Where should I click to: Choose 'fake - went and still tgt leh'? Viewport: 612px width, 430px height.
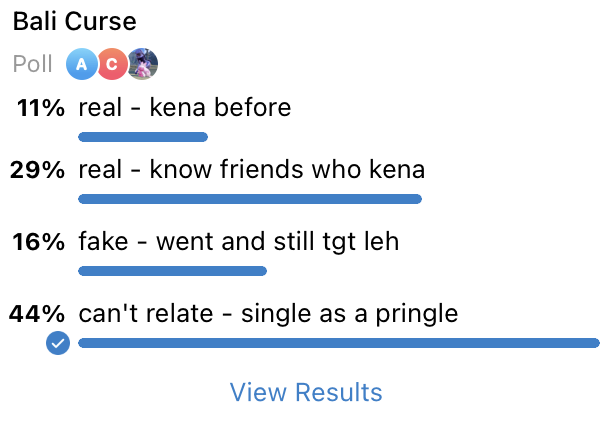[x=238, y=242]
